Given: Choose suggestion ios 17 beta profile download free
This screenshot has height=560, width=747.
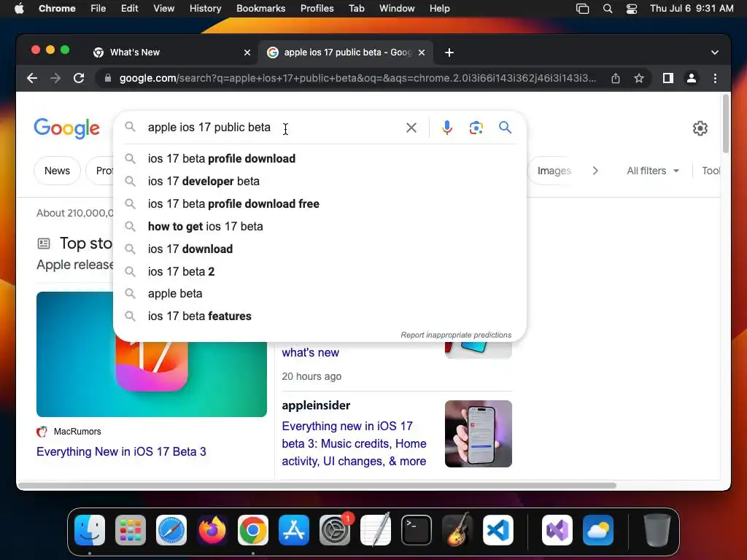Looking at the screenshot, I should click(320, 204).
